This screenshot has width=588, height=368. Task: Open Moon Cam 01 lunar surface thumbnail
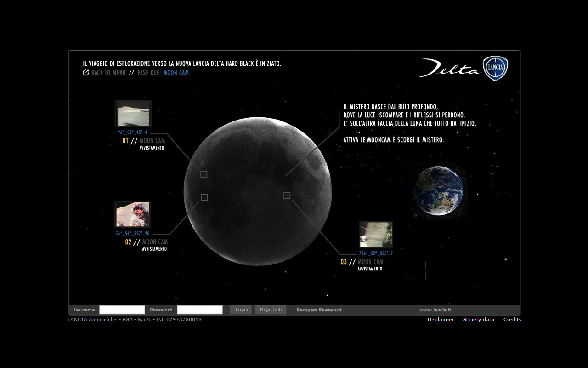tap(133, 114)
